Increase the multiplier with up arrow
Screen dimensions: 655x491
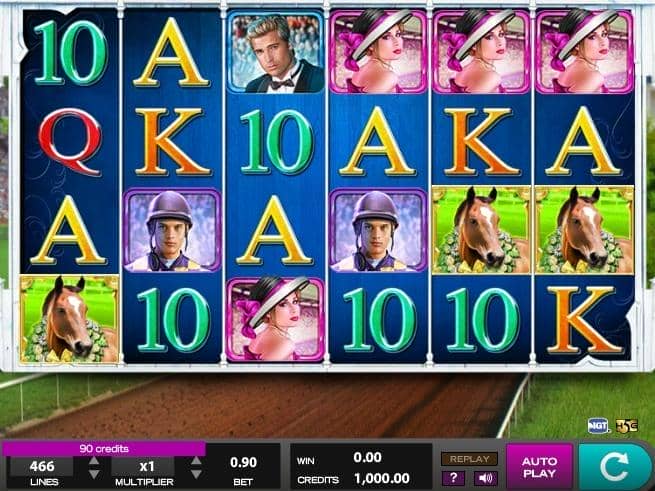point(196,460)
